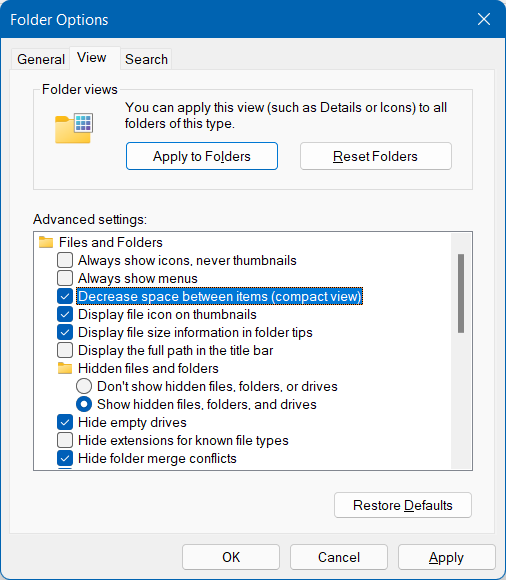The width and height of the screenshot is (506, 580).
Task: Click the 'Always show menus' label text
Action: (x=138, y=278)
